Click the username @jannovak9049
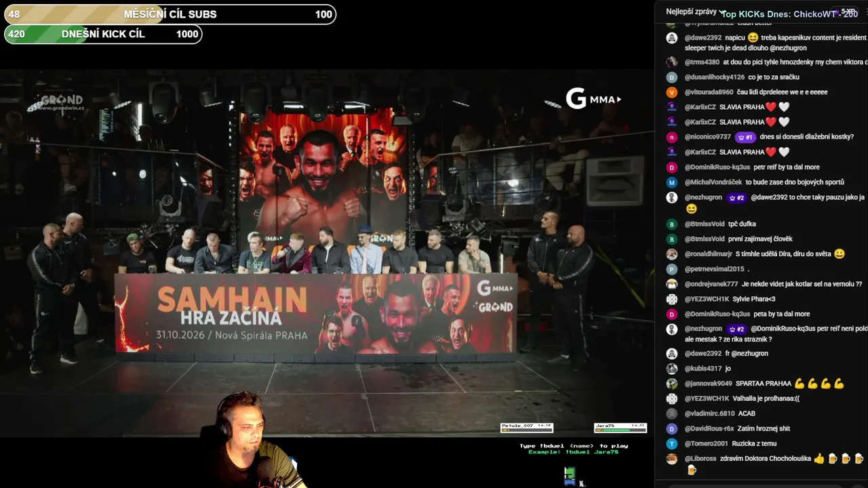This screenshot has height=488, width=868. coord(709,384)
